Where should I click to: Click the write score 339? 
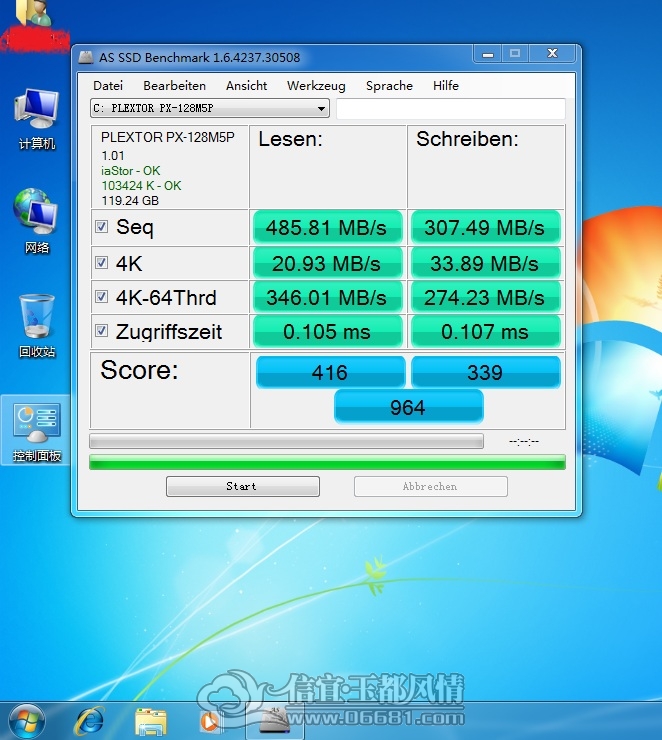(486, 372)
